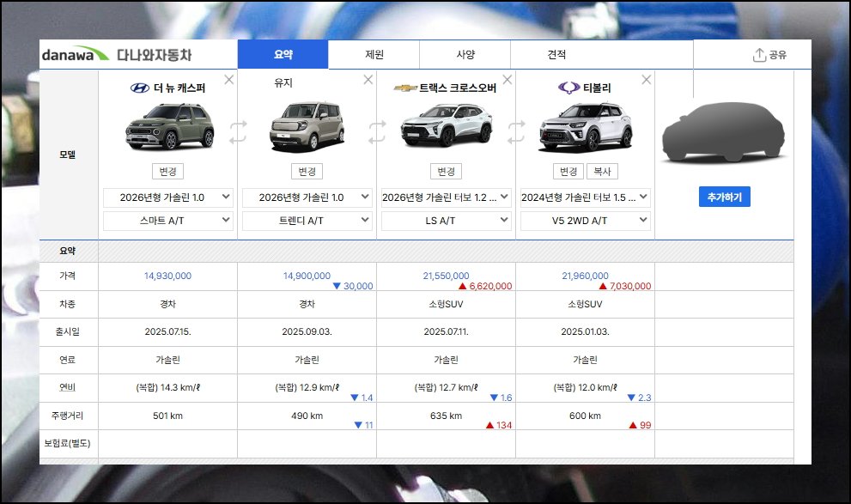This screenshot has width=851, height=504.
Task: Open 2024년형 가솔린 터보 1.5 dropdown
Action: click(585, 197)
